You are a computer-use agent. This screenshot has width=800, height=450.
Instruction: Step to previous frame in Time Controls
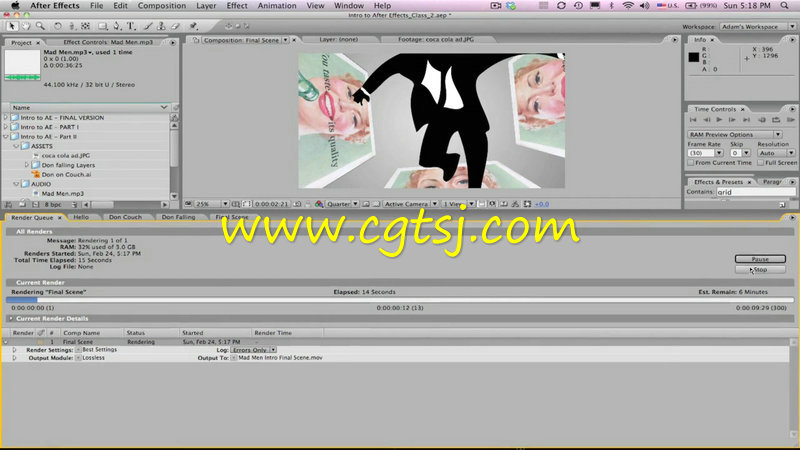click(707, 119)
